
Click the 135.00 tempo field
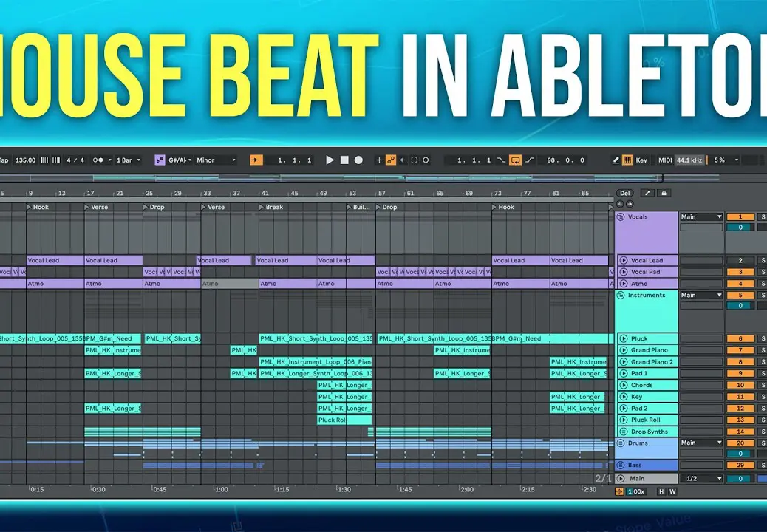click(25, 160)
